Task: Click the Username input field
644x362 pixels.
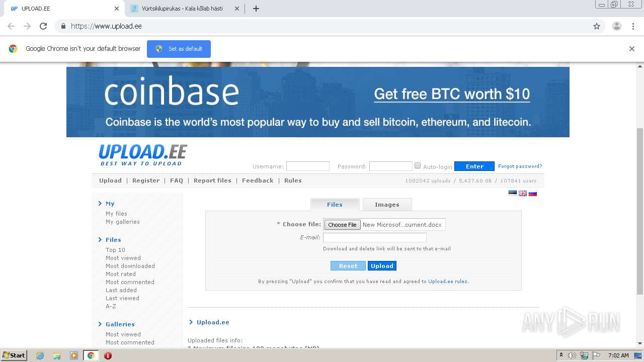Action: (308, 166)
